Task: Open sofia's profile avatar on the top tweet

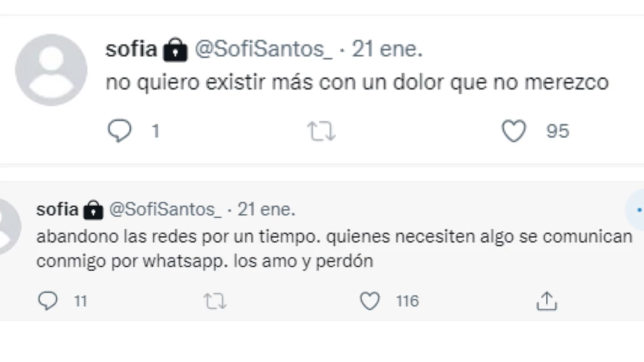Action: point(51,70)
